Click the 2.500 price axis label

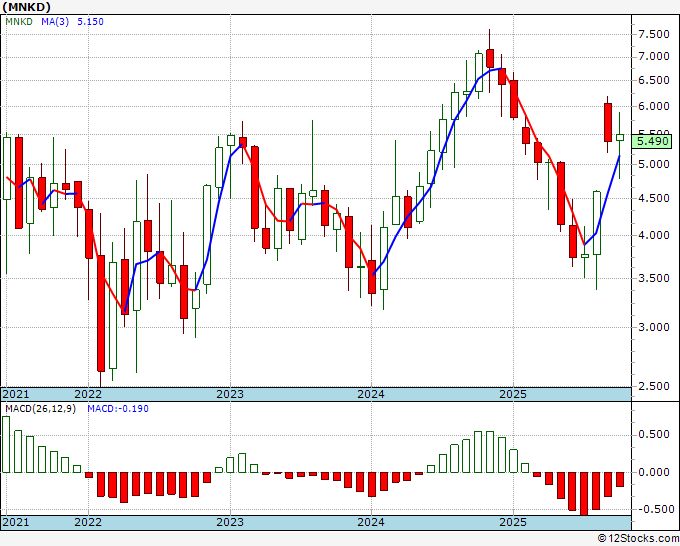[654, 386]
